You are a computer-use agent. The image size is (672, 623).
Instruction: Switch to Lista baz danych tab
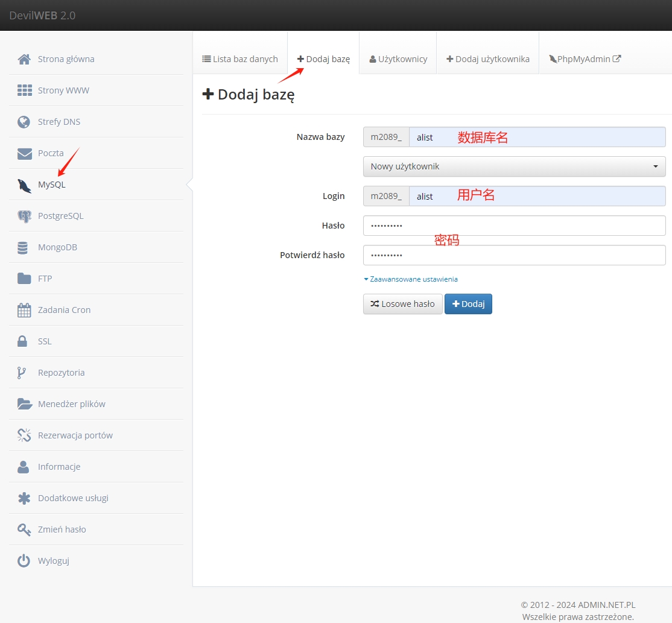[x=240, y=59]
